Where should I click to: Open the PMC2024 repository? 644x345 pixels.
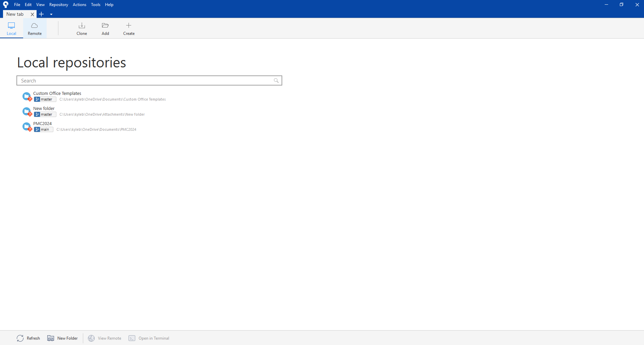(x=42, y=124)
